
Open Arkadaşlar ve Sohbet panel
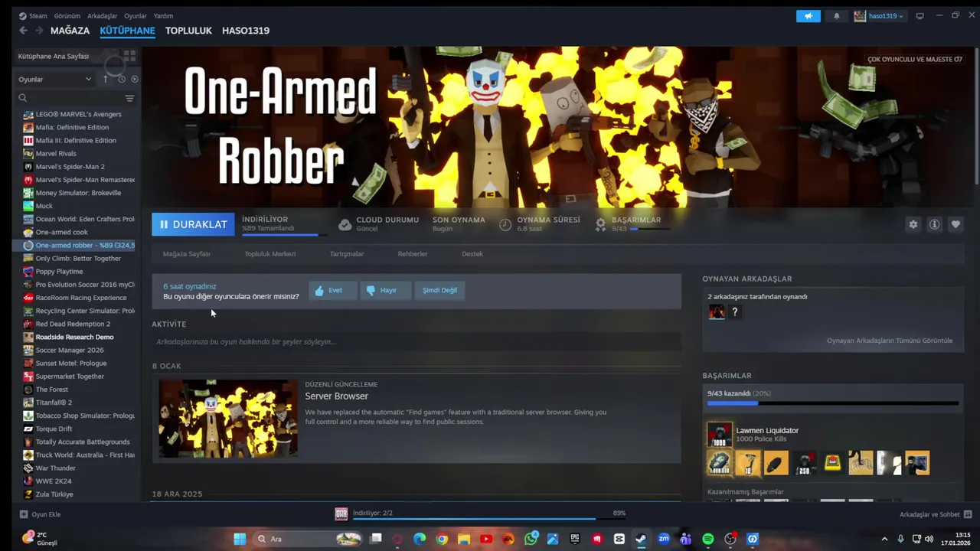pos(936,514)
